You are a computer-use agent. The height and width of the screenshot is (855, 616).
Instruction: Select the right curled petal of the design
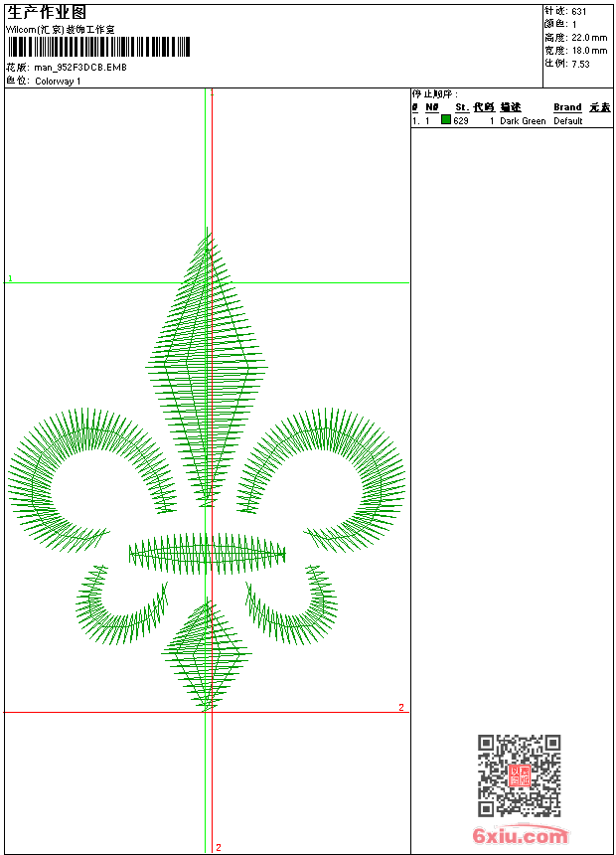pos(333,467)
